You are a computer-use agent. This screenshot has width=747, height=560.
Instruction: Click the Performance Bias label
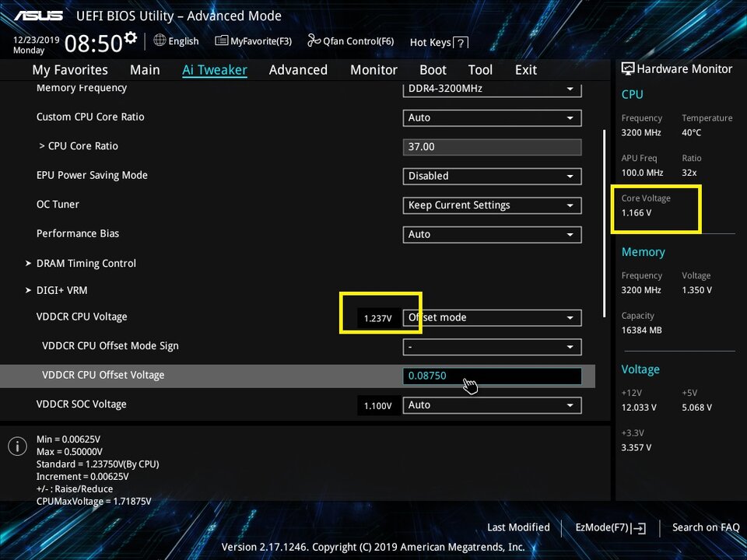click(x=78, y=233)
